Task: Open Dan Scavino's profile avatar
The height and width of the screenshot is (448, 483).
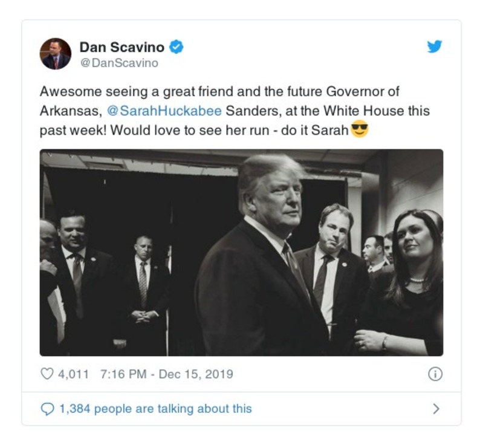Action: tap(56, 54)
